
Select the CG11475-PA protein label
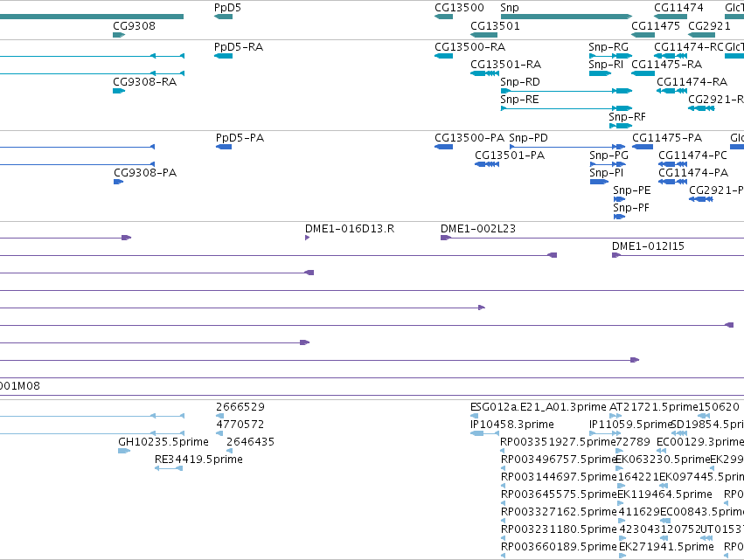click(x=667, y=138)
